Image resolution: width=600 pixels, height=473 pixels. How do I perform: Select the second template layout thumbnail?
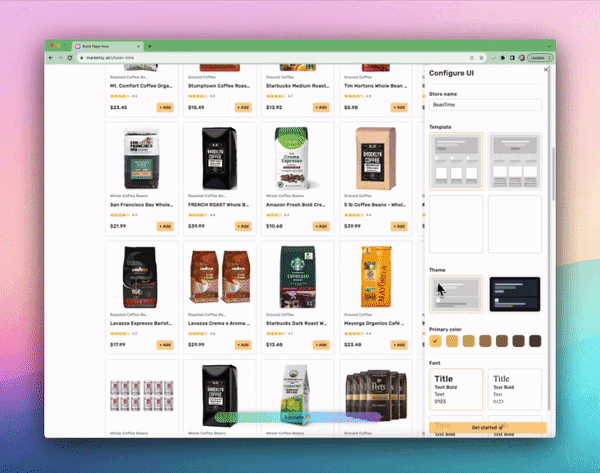click(515, 161)
